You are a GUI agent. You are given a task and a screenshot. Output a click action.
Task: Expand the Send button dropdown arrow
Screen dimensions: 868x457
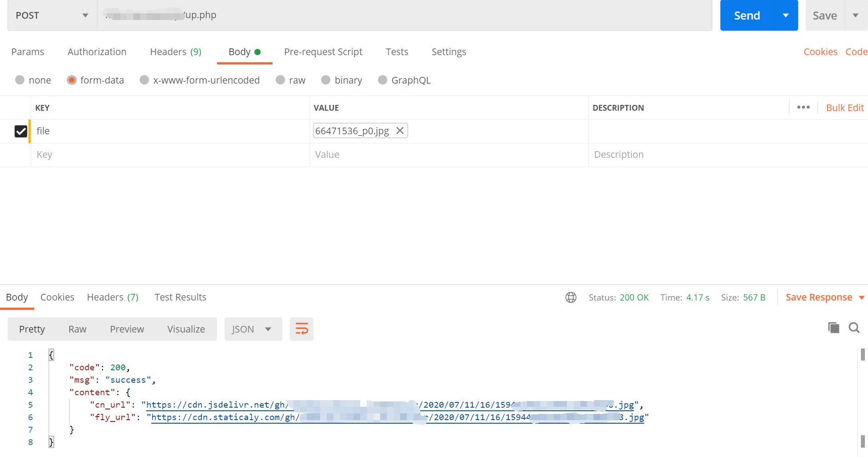tap(786, 16)
